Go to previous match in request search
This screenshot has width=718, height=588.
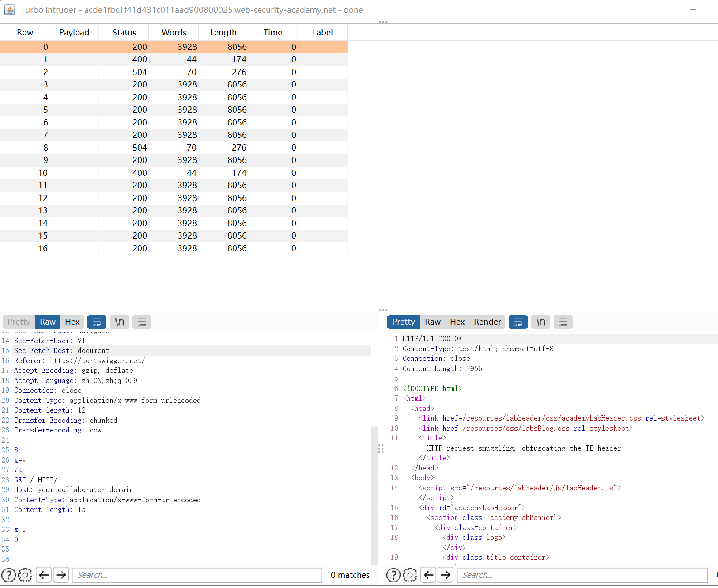coord(44,575)
